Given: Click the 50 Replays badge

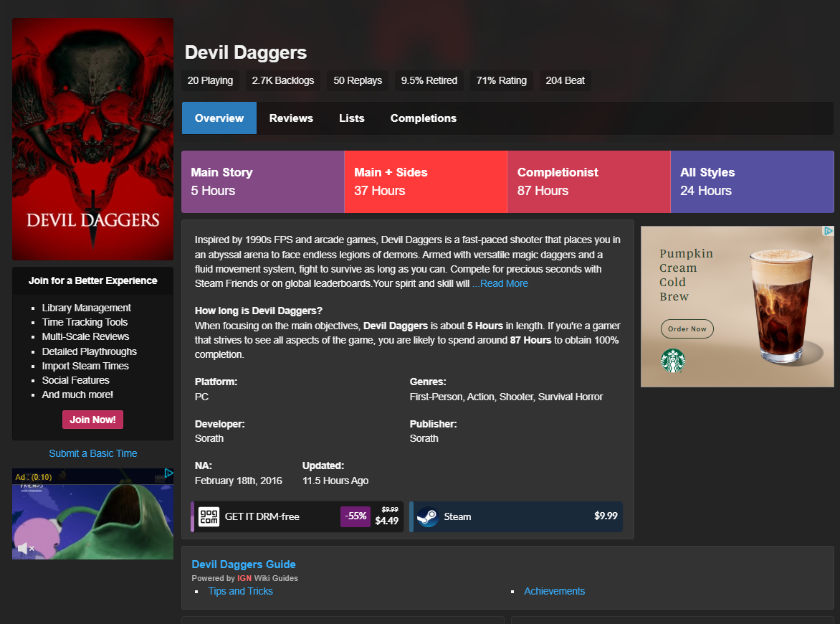Looking at the screenshot, I should pyautogui.click(x=358, y=80).
